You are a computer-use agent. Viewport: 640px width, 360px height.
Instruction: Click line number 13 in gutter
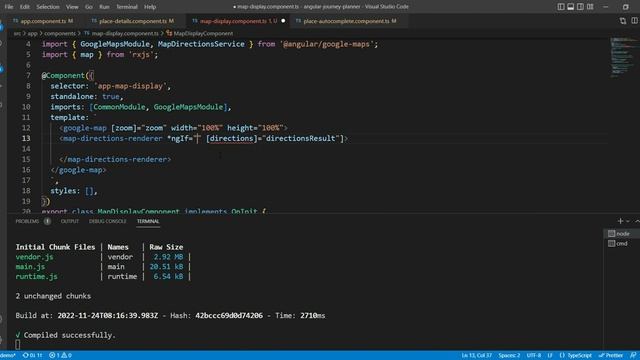click(x=26, y=138)
